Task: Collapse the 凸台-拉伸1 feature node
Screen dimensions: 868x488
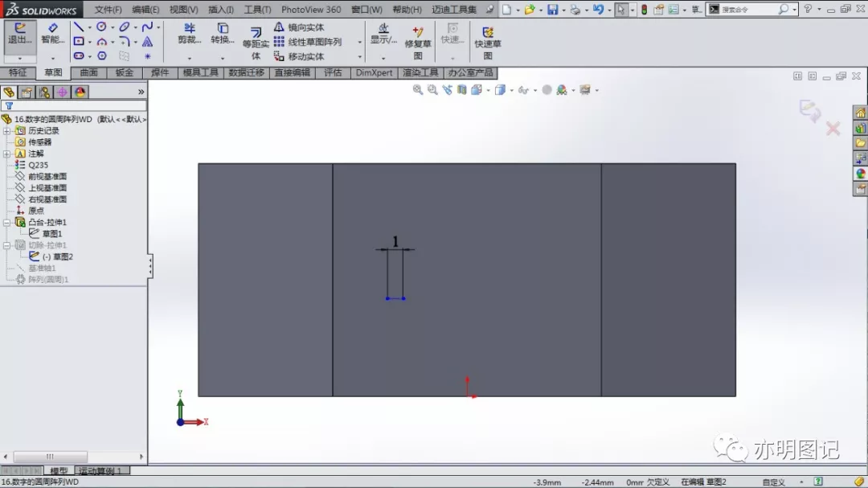Action: pos(6,223)
